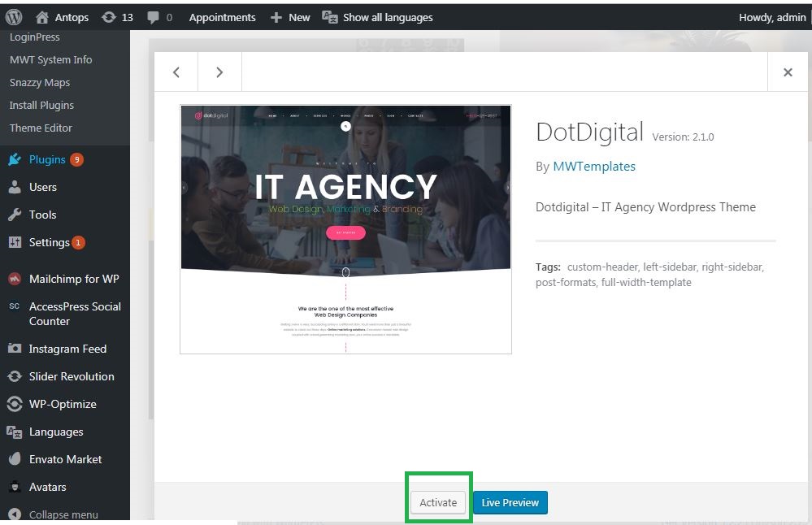Screen dimensions: 812x525
Task: Open MWT System Info
Action: [50, 59]
